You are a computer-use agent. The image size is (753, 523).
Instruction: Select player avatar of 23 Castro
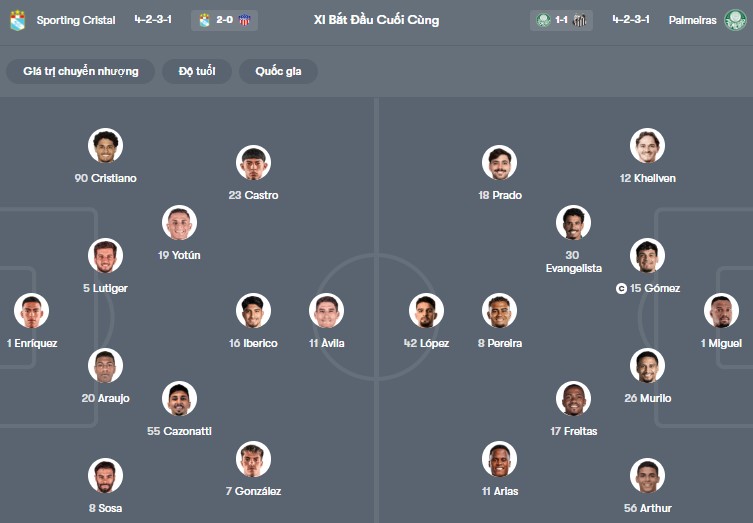tap(253, 162)
